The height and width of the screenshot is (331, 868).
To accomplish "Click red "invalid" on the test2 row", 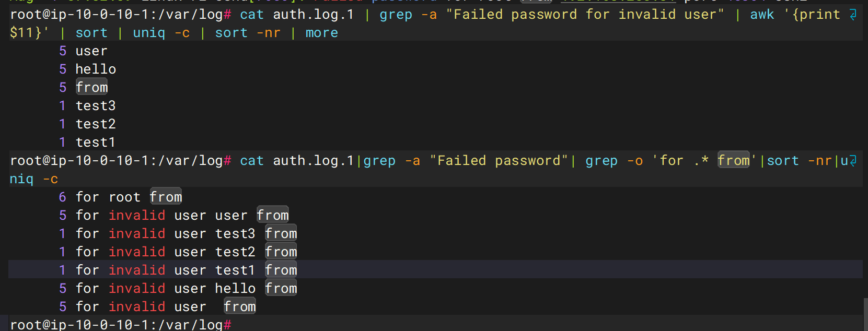I will point(137,252).
